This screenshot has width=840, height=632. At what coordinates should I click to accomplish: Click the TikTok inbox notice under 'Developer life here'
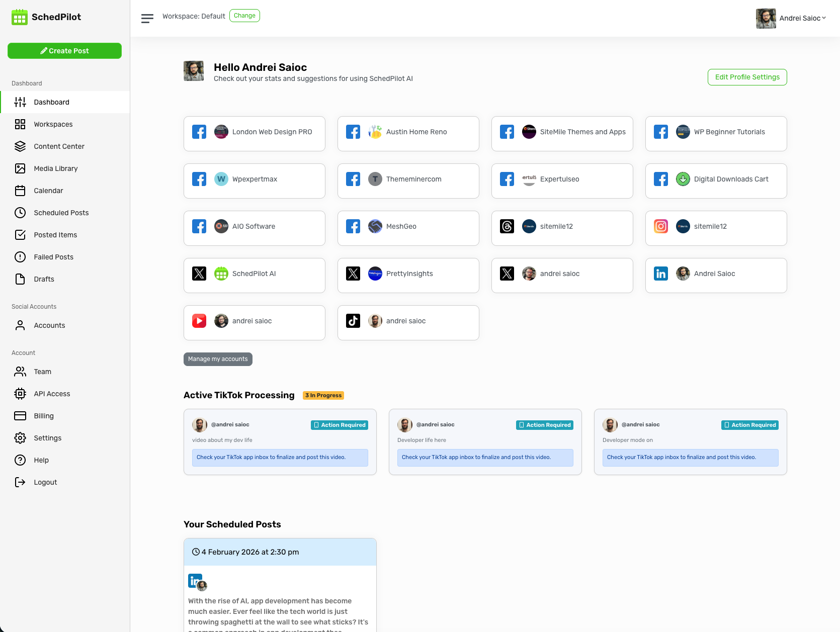point(485,458)
